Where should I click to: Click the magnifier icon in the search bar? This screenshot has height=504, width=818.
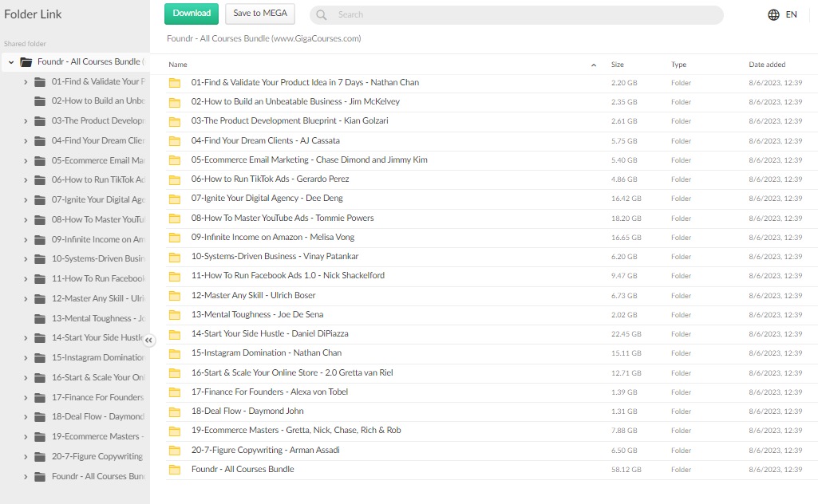point(321,14)
